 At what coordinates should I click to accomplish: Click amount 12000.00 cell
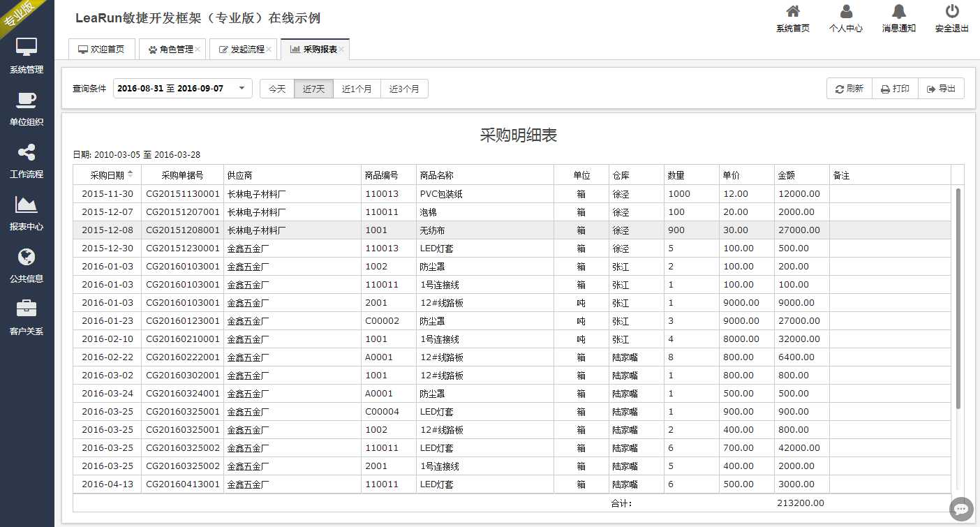pos(802,194)
